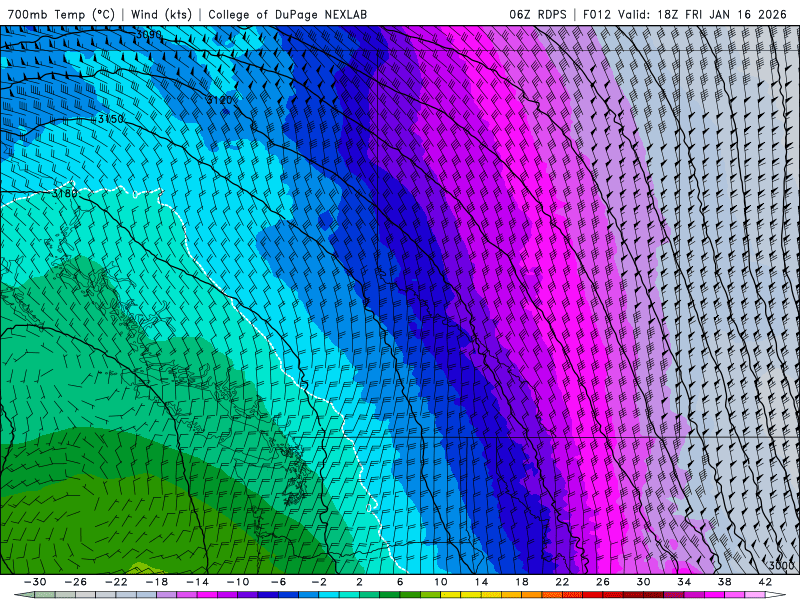Image resolution: width=800 pixels, height=600 pixels.
Task: Click the "700mb Temp (°C)" title text
Action: 61,14
